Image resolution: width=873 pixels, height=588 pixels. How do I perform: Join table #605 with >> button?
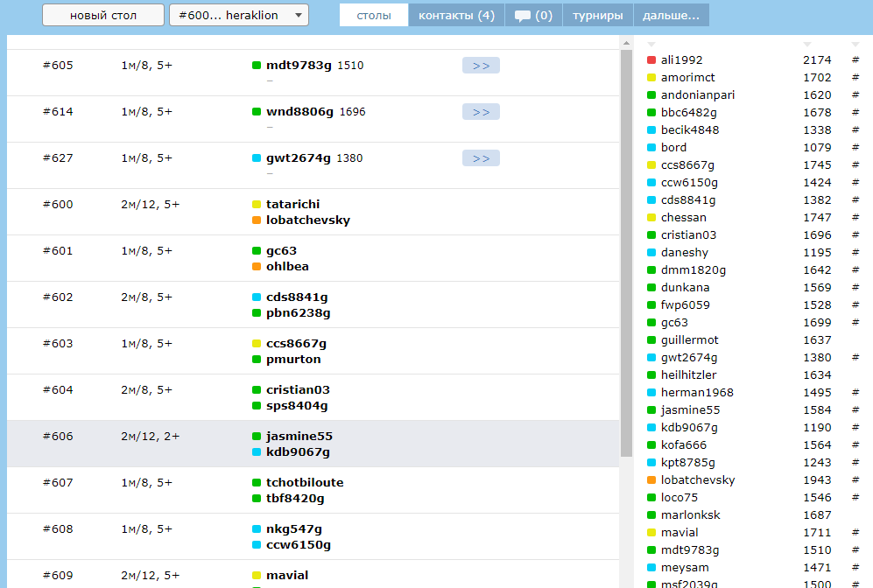point(481,66)
